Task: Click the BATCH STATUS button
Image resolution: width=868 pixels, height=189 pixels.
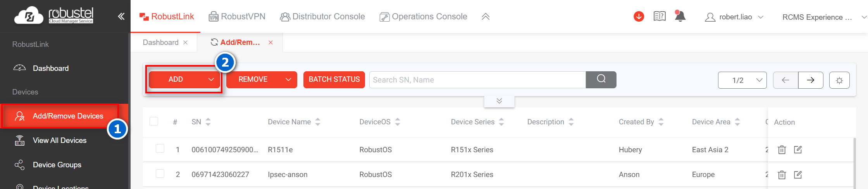Action: pyautogui.click(x=334, y=79)
